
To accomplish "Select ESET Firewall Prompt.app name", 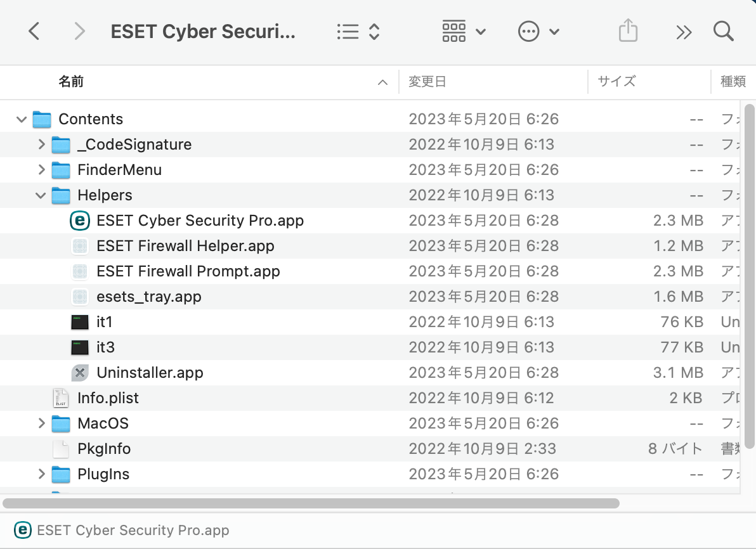I will 188,271.
